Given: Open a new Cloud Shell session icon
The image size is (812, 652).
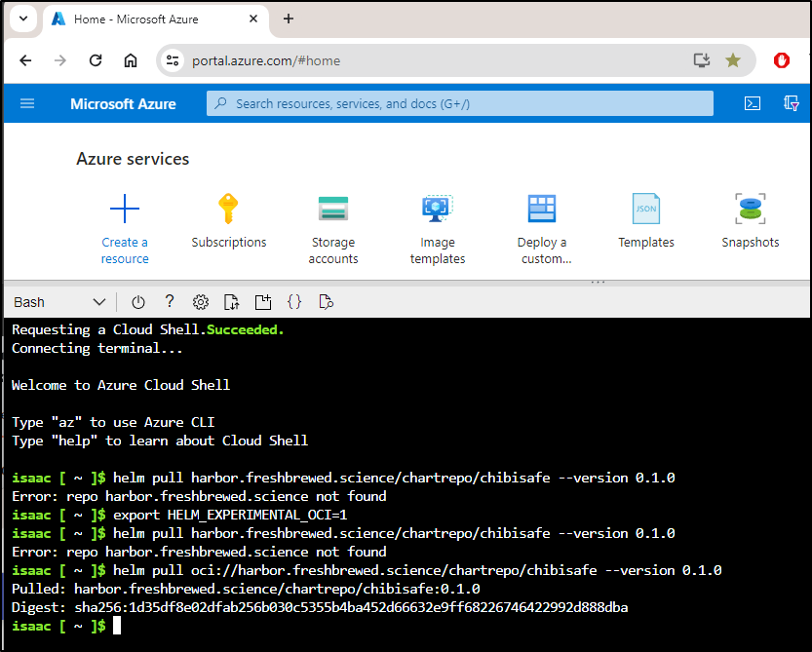Looking at the screenshot, I should tap(263, 302).
